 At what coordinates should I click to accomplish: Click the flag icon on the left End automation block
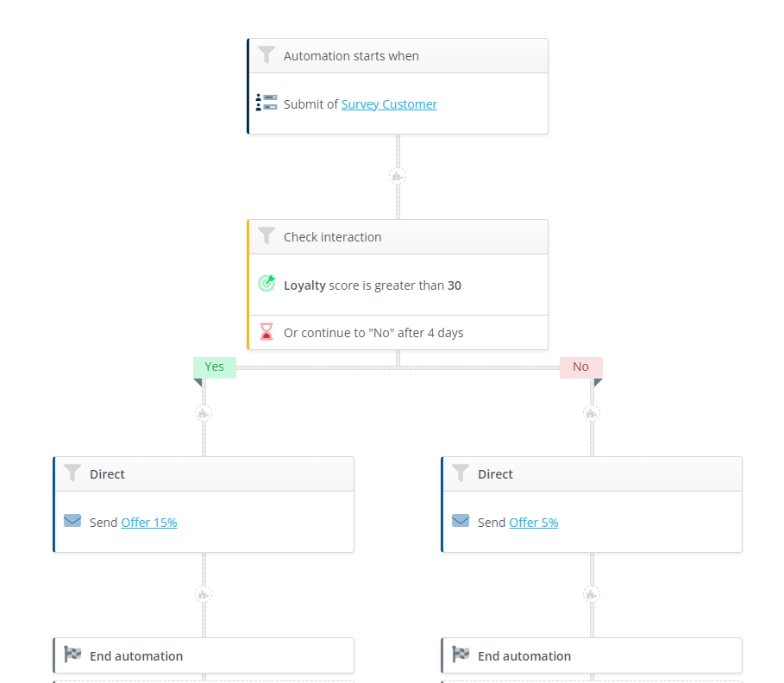tap(72, 655)
